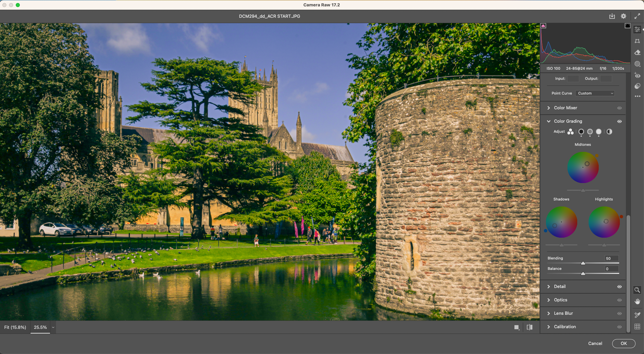The height and width of the screenshot is (354, 644).
Task: Click the Balance slider handle
Action: coord(583,274)
